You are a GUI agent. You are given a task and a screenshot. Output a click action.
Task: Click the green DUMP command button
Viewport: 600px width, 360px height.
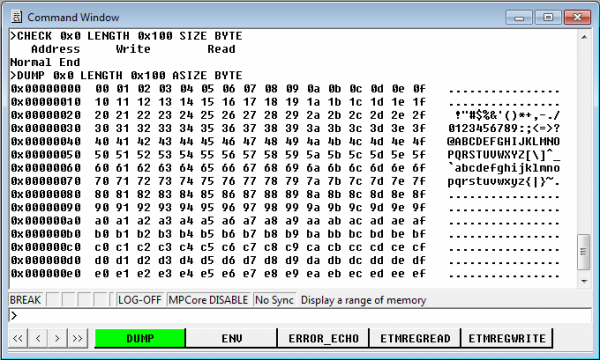click(x=140, y=338)
